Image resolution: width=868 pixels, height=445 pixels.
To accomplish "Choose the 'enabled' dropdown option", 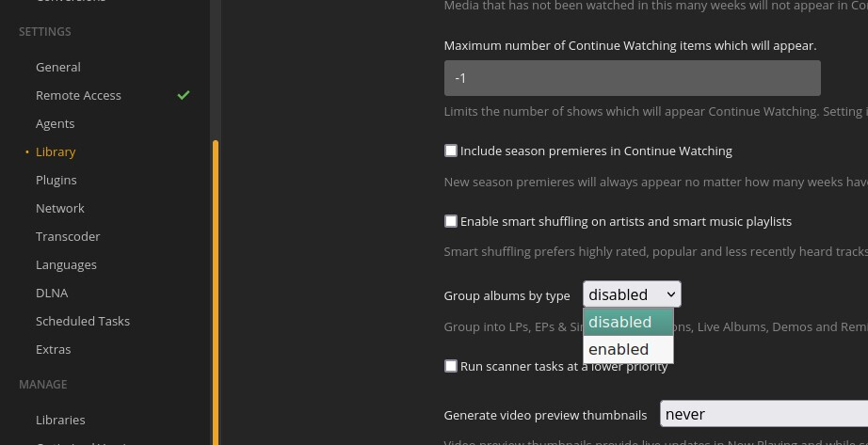I will click(619, 349).
